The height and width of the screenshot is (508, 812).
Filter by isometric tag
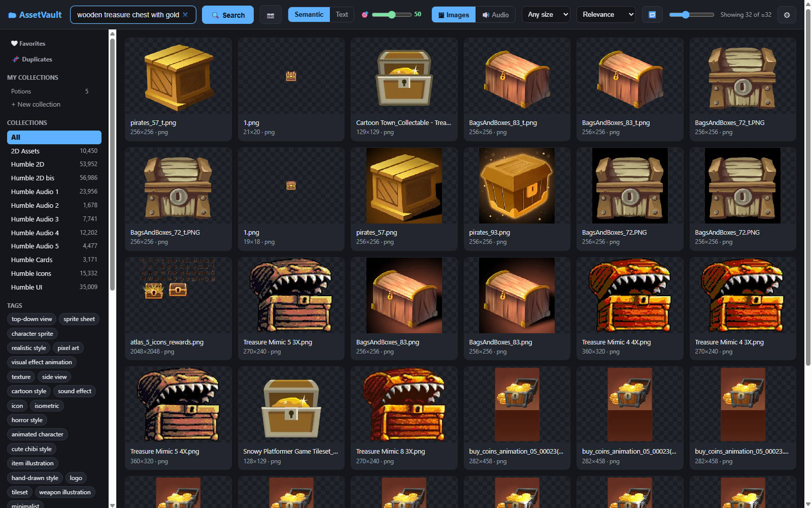point(47,406)
